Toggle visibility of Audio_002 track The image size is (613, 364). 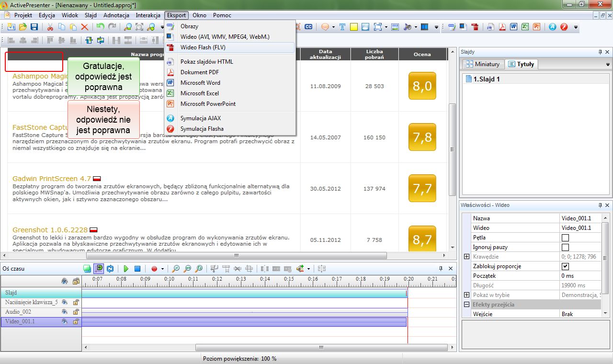64,312
